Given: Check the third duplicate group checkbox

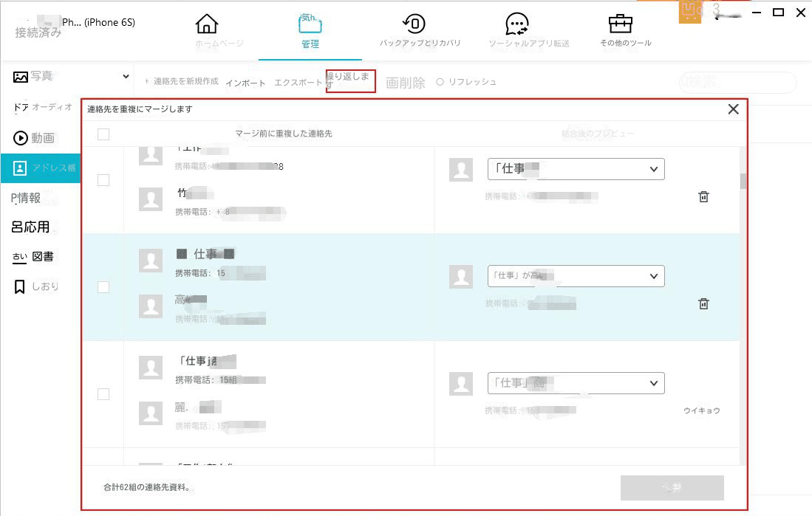Looking at the screenshot, I should click(103, 394).
